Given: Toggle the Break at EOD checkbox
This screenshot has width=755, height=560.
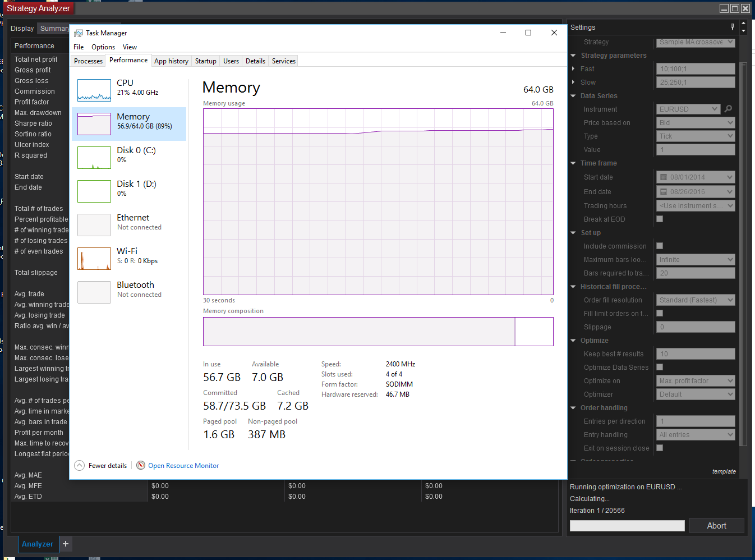Looking at the screenshot, I should coord(660,219).
